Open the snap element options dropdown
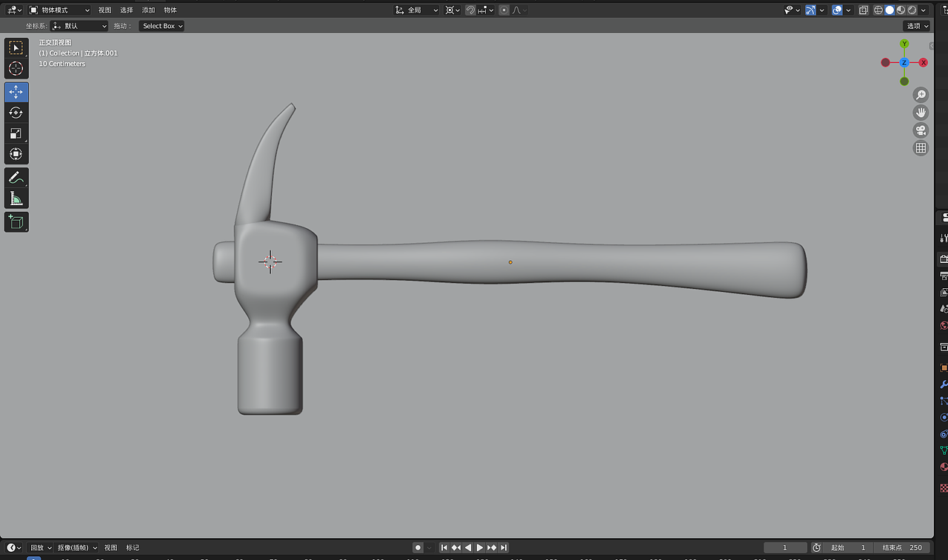Screen dimensions: 948x560 pyautogui.click(x=486, y=10)
